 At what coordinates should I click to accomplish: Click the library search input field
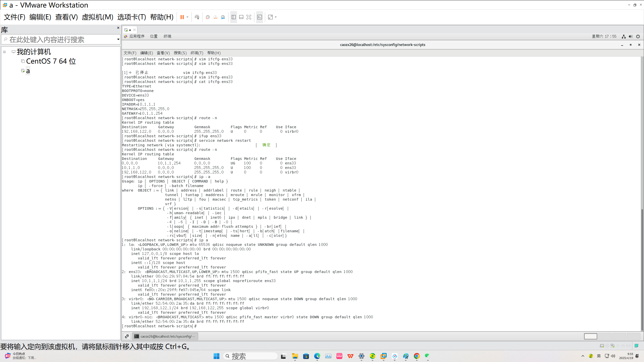coord(60,39)
